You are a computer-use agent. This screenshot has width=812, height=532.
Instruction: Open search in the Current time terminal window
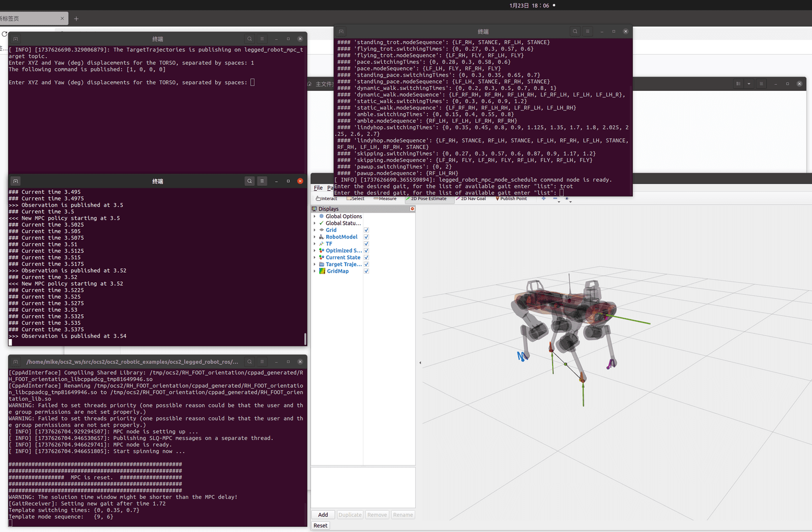[250, 181]
